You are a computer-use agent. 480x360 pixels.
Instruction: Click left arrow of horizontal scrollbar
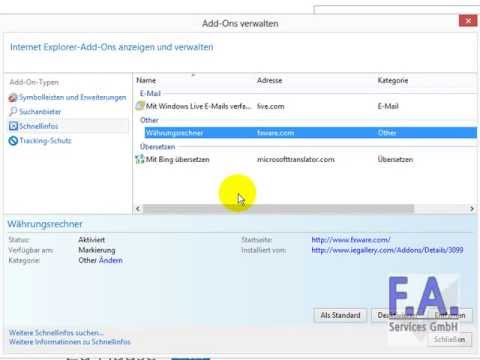[138, 209]
